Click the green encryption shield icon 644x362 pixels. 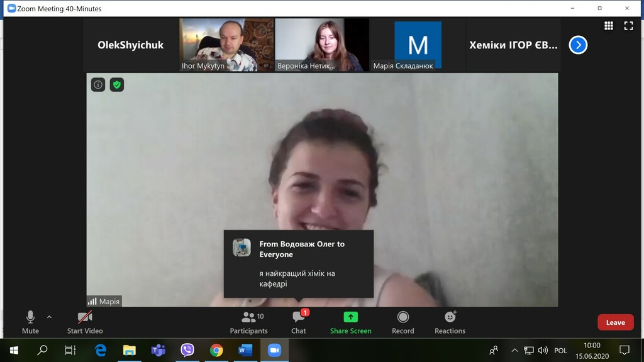click(x=116, y=85)
